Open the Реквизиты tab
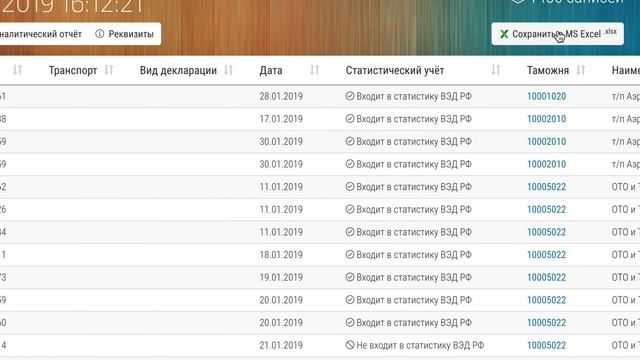This screenshot has height=360, width=640. 124,34
